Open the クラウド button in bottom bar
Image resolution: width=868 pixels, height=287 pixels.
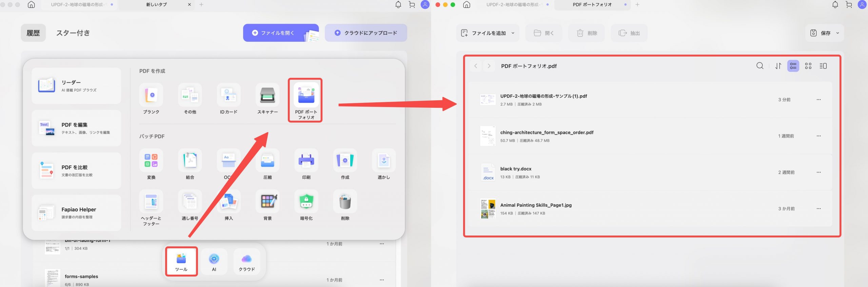click(x=247, y=262)
